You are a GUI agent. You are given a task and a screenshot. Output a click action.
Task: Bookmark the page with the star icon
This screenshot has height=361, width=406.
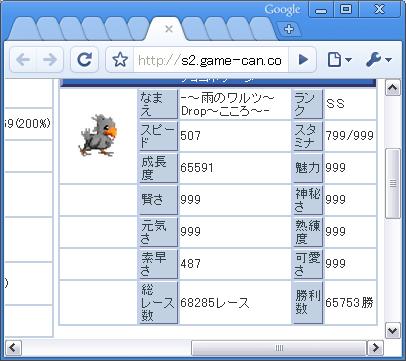[x=120, y=60]
